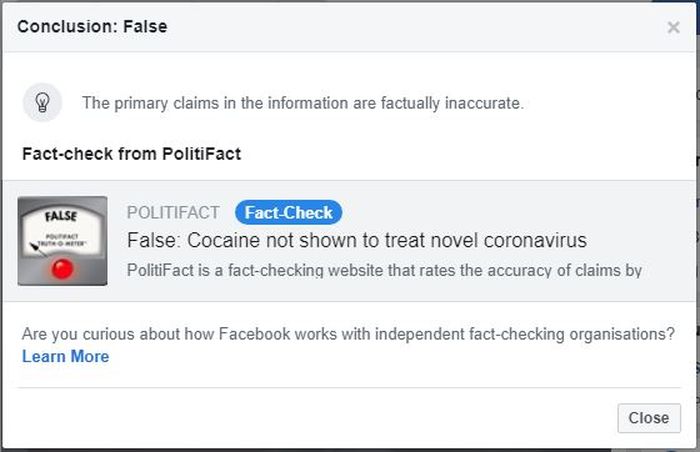Click the 'Fact-check from PolitiFact' heading
This screenshot has height=452, width=700.
[132, 154]
